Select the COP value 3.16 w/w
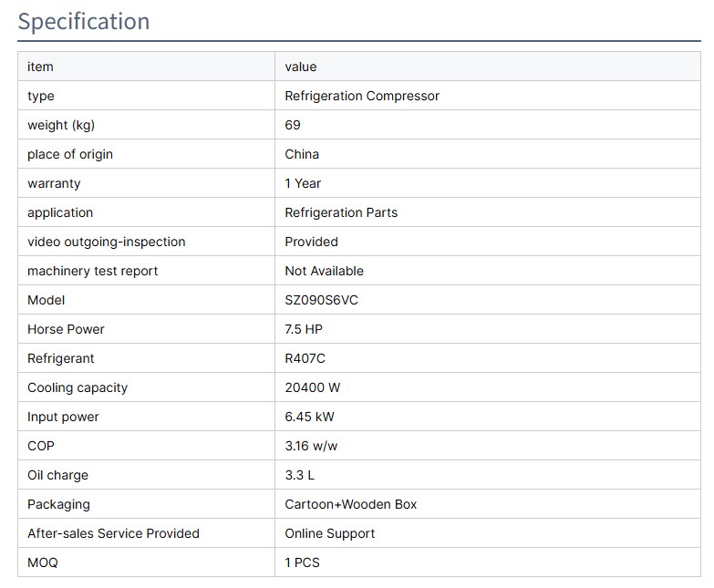This screenshot has height=588, width=714. pos(311,446)
